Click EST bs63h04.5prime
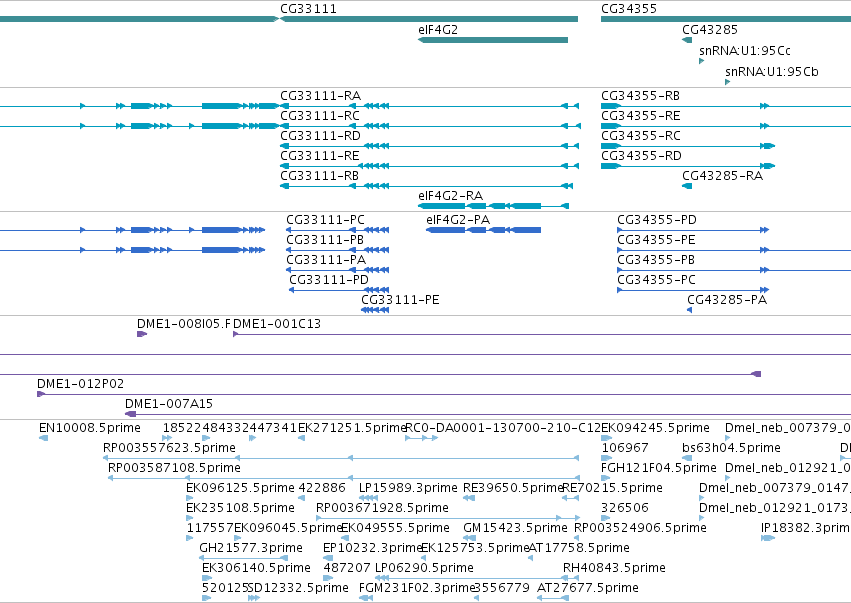The width and height of the screenshot is (851, 603). 731,448
